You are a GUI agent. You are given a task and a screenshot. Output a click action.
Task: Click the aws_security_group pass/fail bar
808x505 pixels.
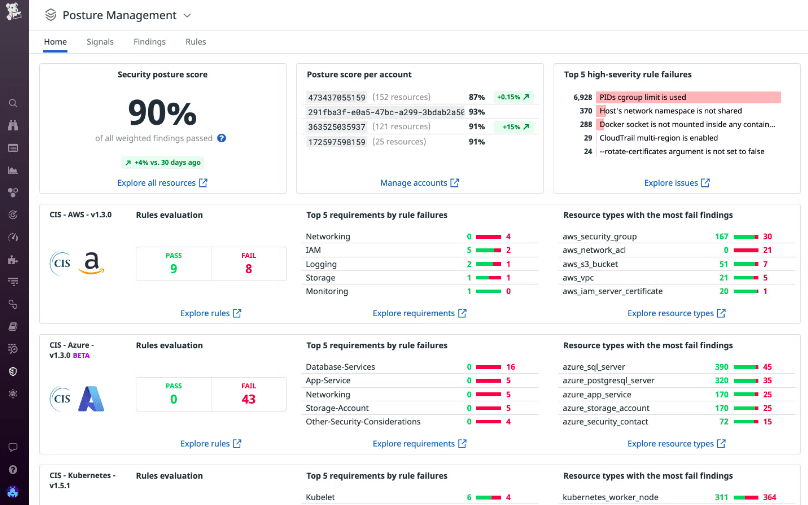click(x=746, y=237)
